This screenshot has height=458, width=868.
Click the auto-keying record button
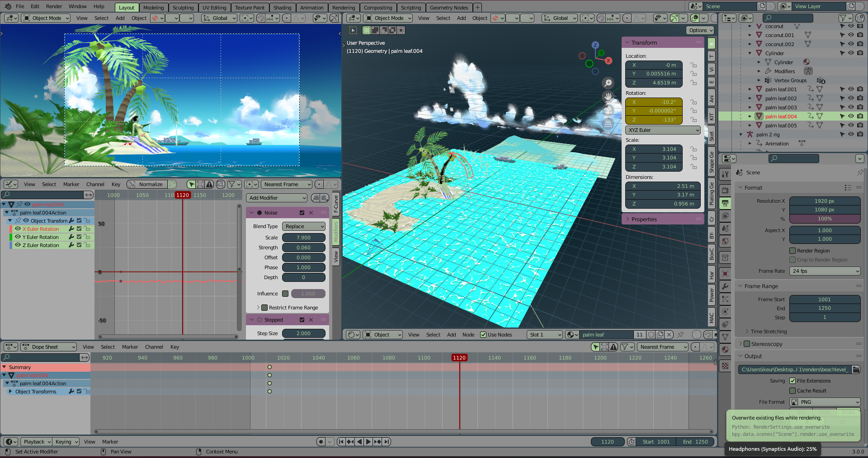pyautogui.click(x=321, y=442)
